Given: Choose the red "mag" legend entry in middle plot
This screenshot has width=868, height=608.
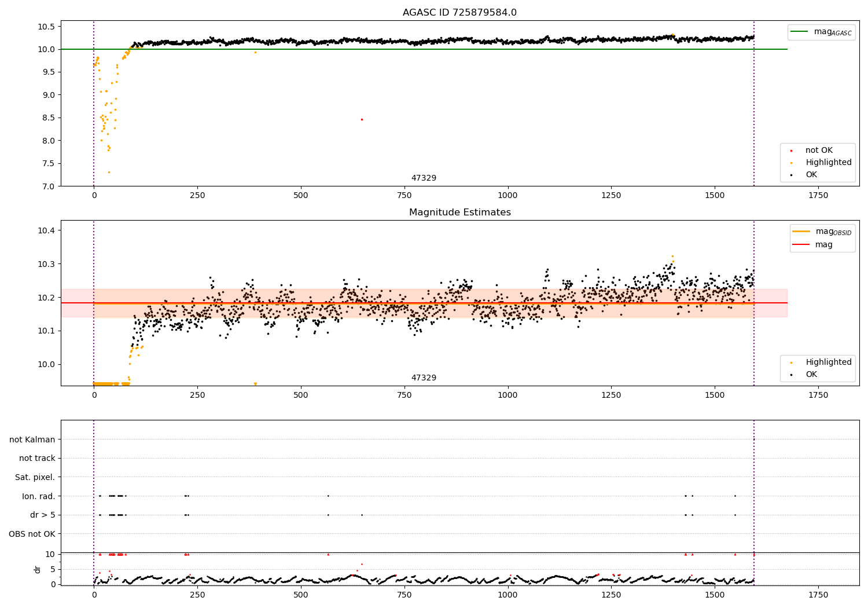Looking at the screenshot, I should [813, 244].
